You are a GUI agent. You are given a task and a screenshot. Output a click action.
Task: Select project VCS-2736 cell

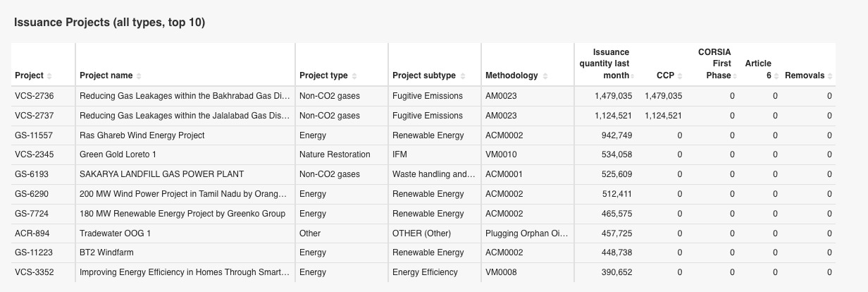(29, 96)
